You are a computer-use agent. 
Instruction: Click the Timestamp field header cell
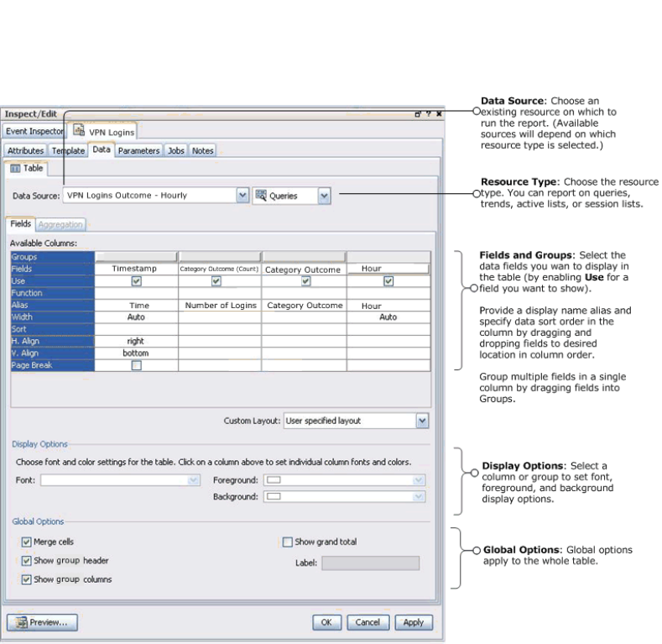[136, 269]
